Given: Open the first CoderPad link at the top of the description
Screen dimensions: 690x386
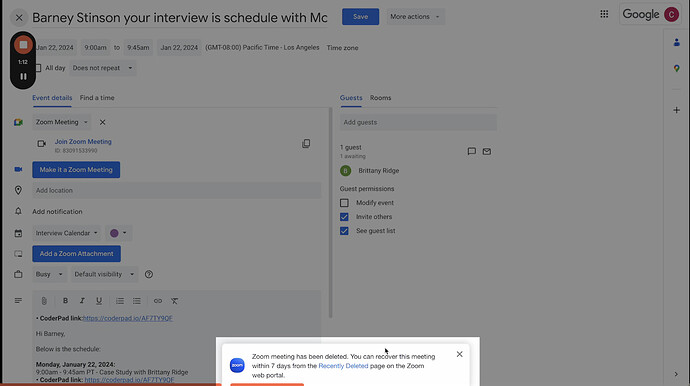Looking at the screenshot, I should click(128, 318).
